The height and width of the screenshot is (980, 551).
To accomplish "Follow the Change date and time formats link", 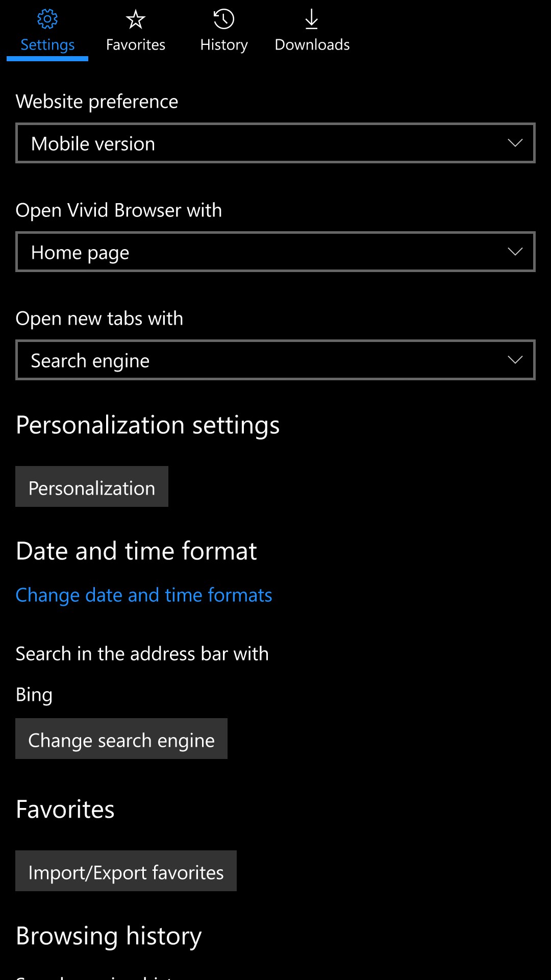I will pos(144,595).
